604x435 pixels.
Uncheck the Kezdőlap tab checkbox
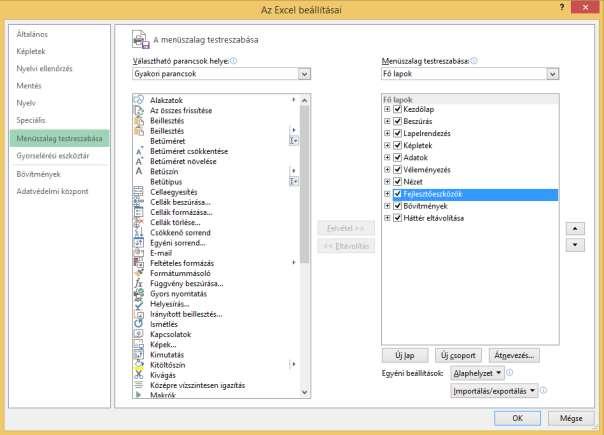(398, 109)
